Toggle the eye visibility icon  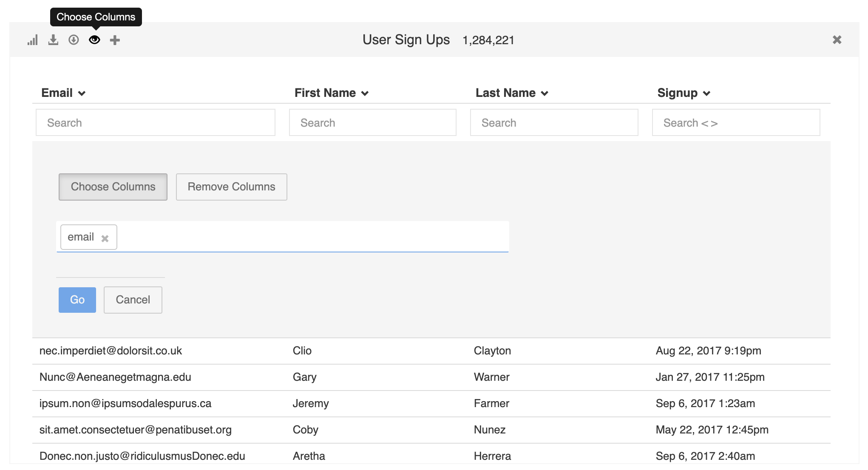tap(94, 40)
